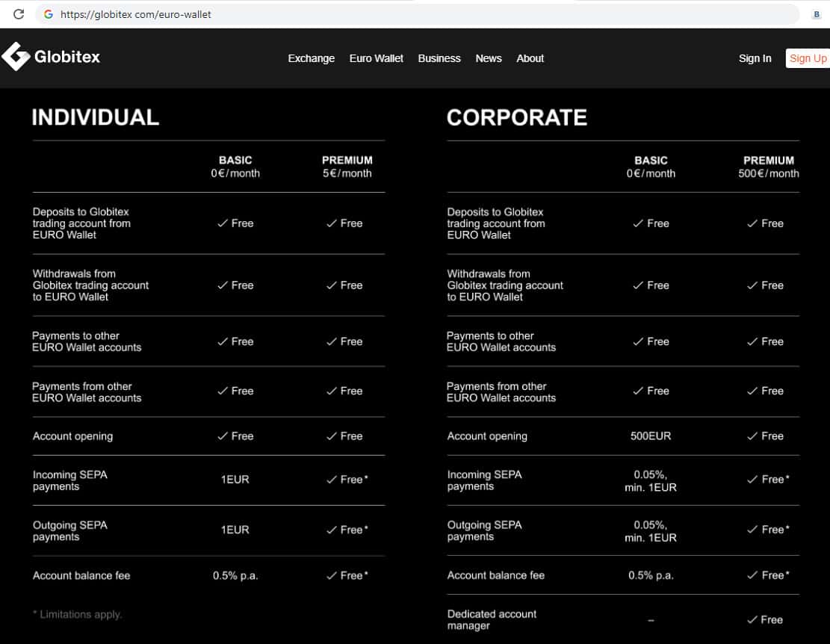830x644 pixels.
Task: Open the Business navigation link
Action: click(x=439, y=58)
